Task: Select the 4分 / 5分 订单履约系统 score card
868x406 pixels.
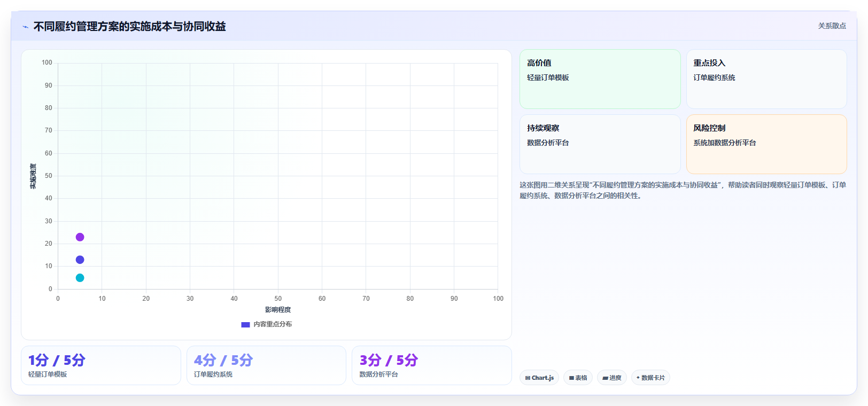Action: 266,365
